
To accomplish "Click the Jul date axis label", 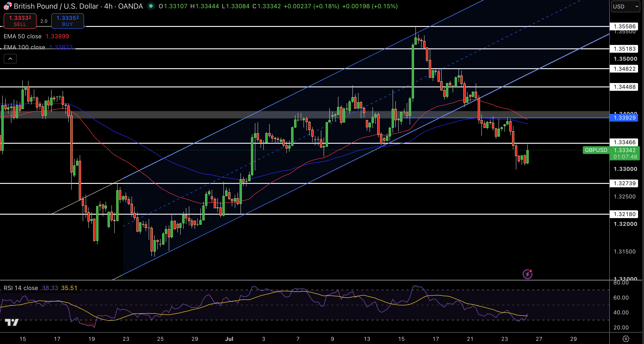I will click(229, 339).
